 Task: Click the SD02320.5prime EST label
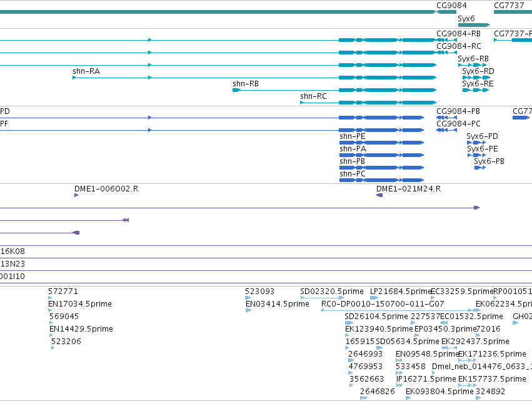pyautogui.click(x=332, y=292)
